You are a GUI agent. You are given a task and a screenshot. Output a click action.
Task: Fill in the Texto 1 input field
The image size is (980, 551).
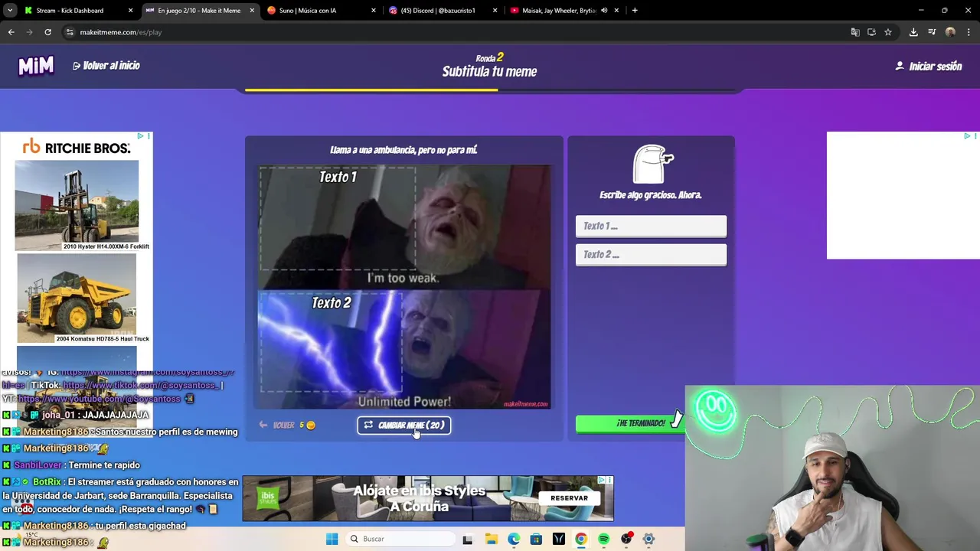(651, 226)
